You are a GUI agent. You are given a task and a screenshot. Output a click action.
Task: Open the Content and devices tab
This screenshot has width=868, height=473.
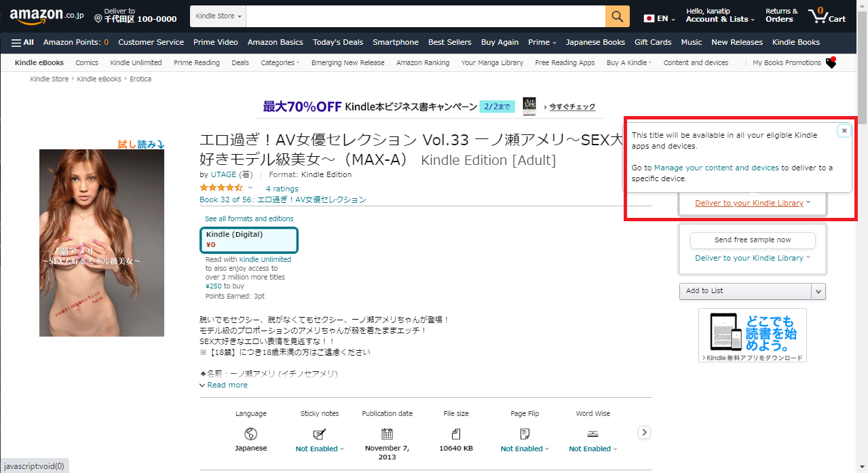point(696,62)
